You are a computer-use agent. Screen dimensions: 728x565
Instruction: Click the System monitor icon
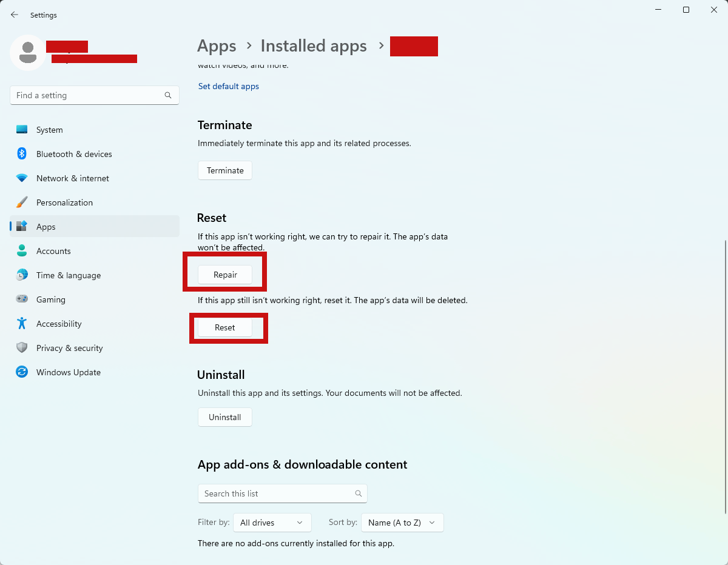click(x=22, y=130)
